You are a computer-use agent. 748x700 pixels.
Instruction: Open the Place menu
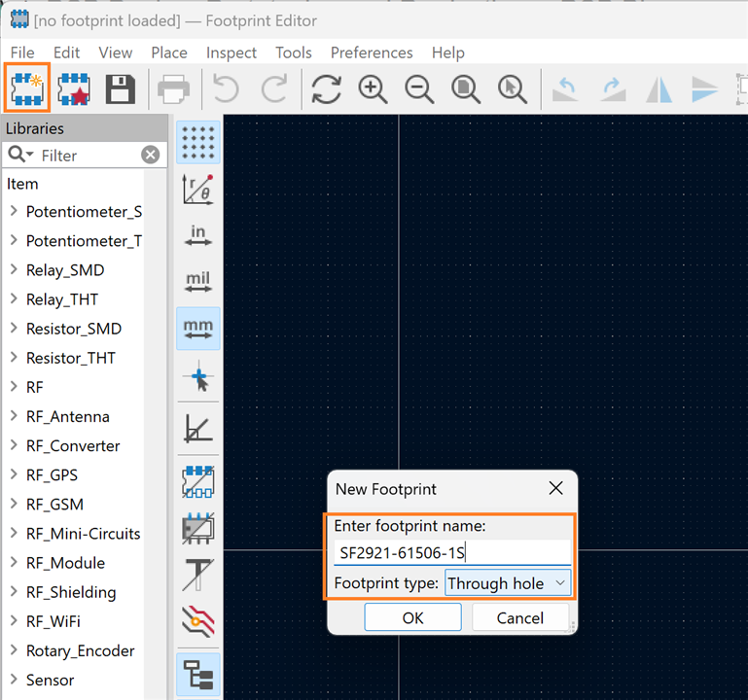(169, 52)
